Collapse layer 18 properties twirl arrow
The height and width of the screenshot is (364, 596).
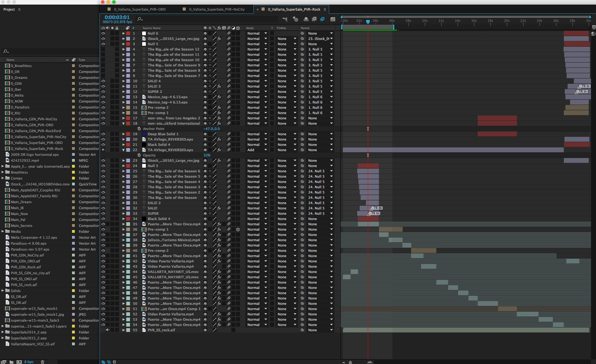coord(123,123)
